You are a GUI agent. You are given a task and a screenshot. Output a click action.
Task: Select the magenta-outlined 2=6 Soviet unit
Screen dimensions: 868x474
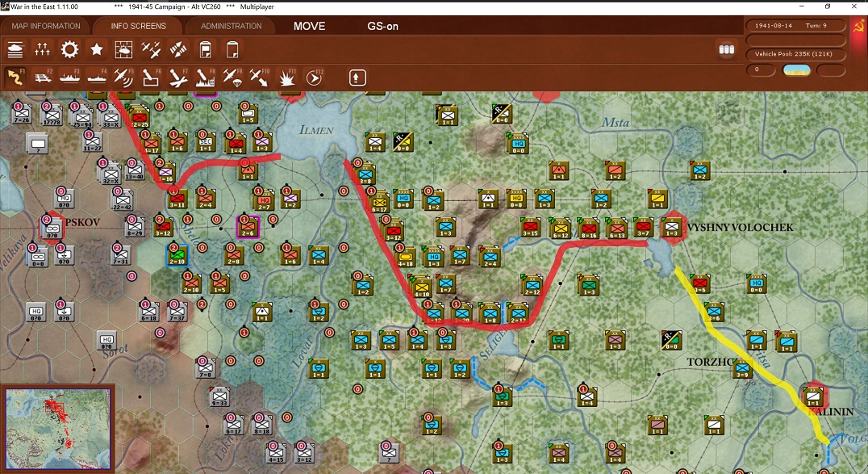pyautogui.click(x=248, y=227)
